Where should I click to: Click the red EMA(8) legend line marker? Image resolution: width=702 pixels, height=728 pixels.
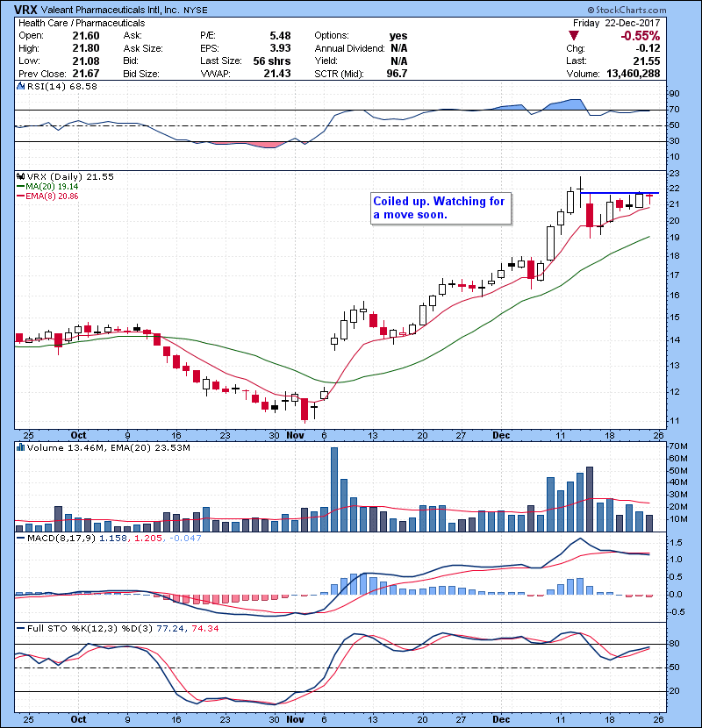click(20, 196)
